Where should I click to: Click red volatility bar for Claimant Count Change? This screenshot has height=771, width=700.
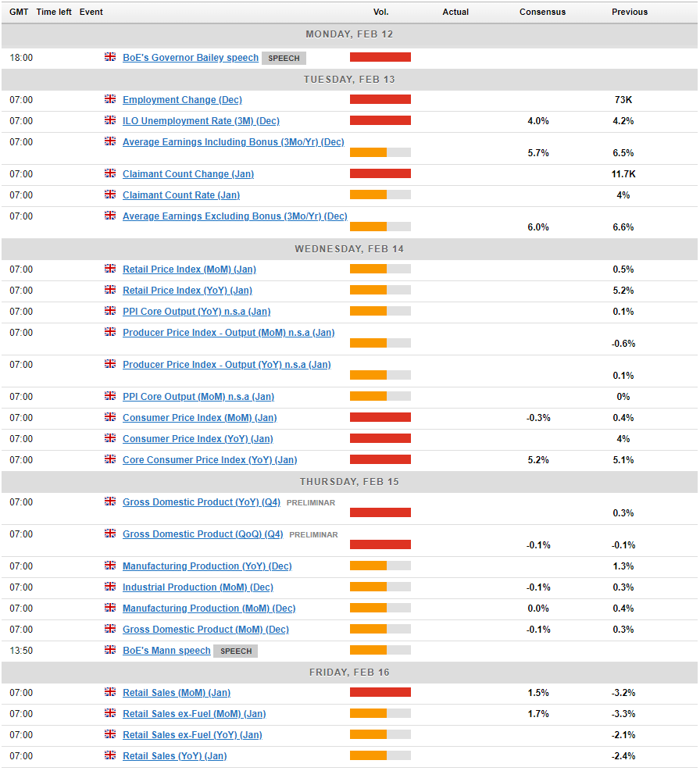[x=380, y=173]
